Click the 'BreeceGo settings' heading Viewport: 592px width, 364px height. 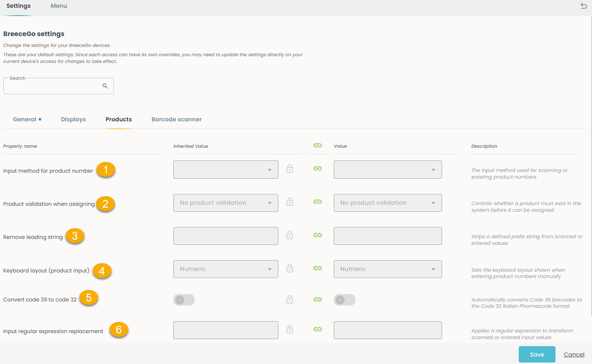coord(34,34)
